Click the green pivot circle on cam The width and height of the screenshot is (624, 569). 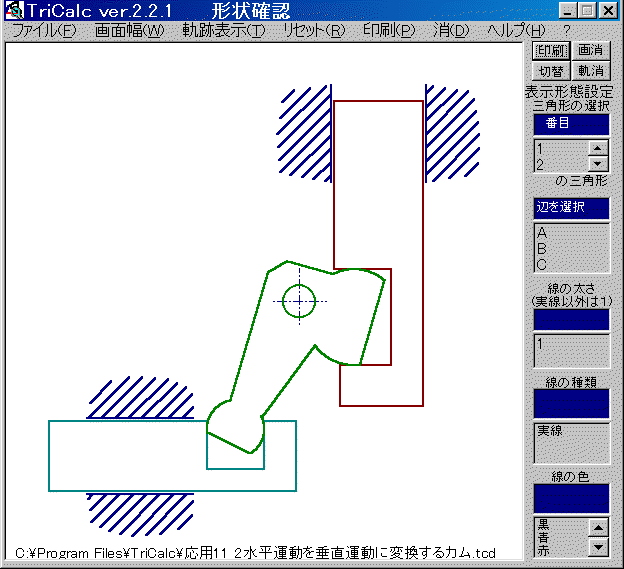299,301
